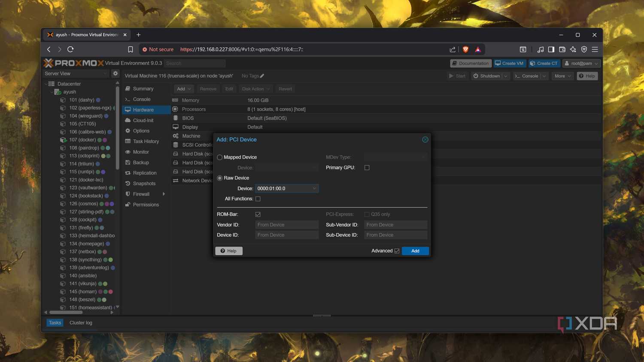The width and height of the screenshot is (644, 362).
Task: Select the Mapped Device radio button
Action: 220,157
